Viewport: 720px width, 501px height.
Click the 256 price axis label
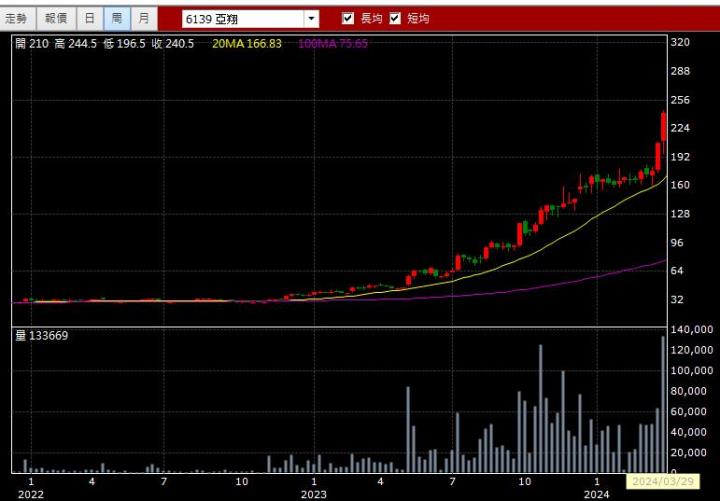coord(680,100)
